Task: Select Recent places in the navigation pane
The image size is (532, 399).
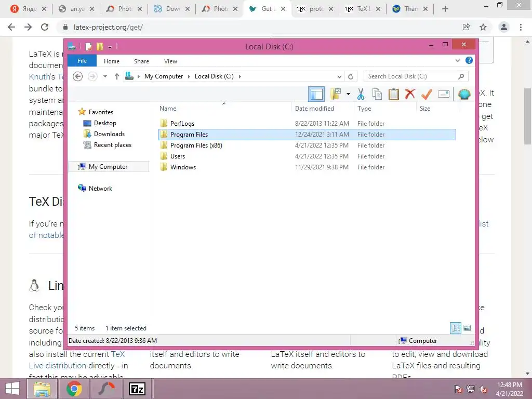Action: pyautogui.click(x=113, y=145)
